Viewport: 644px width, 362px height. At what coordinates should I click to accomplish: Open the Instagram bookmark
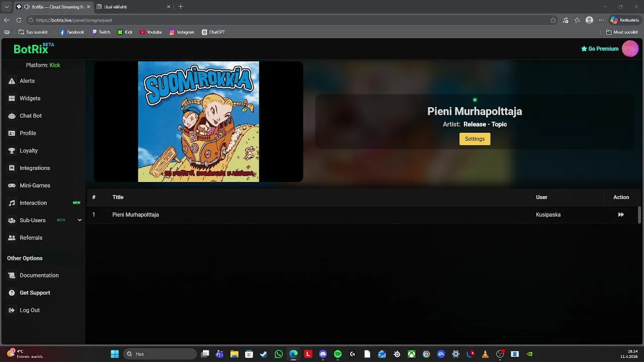click(182, 32)
